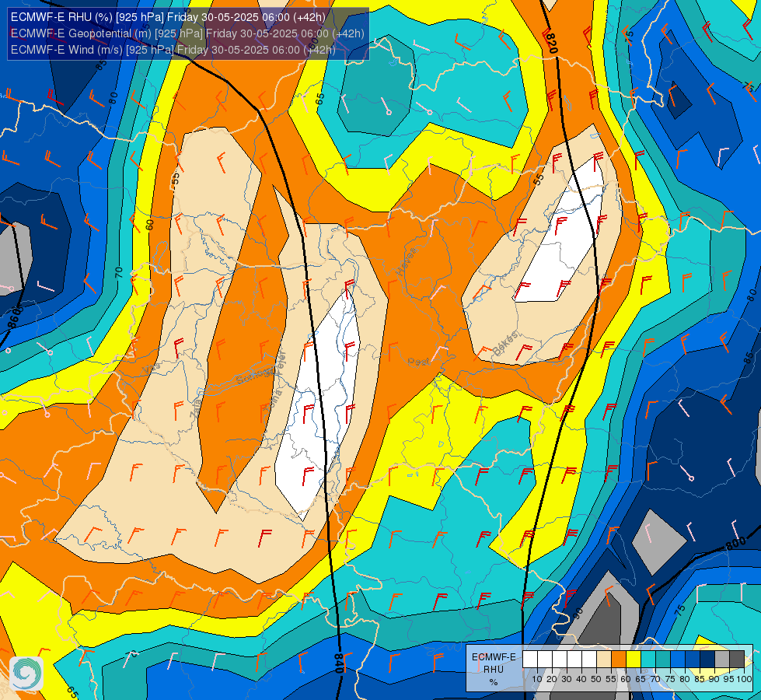761x700 pixels.
Task: Pick the beige 50-55% legend swatch
Action: [604, 659]
